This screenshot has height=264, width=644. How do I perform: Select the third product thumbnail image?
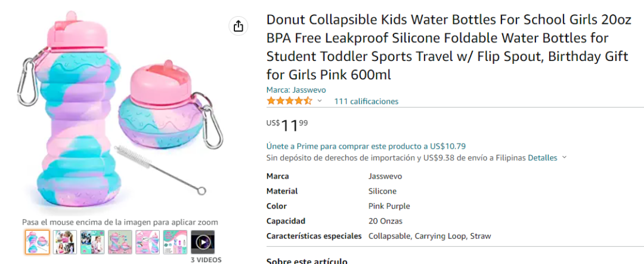pyautogui.click(x=92, y=242)
